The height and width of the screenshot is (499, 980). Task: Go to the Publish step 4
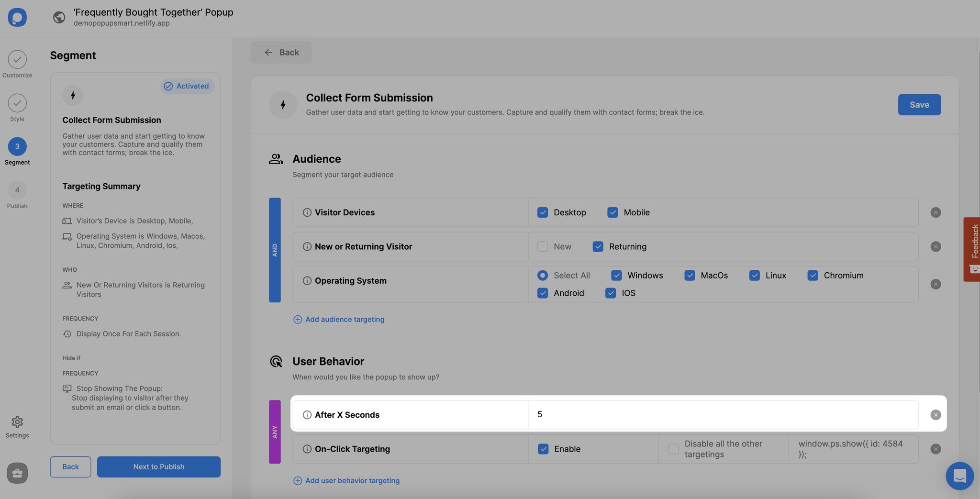click(17, 195)
